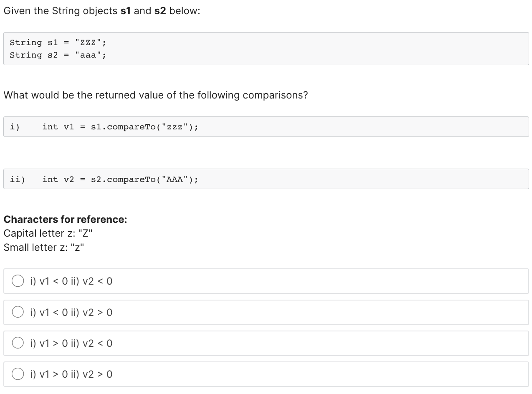The image size is (532, 394).
Task: Click the "aaa" string literal in code
Action: [88, 55]
